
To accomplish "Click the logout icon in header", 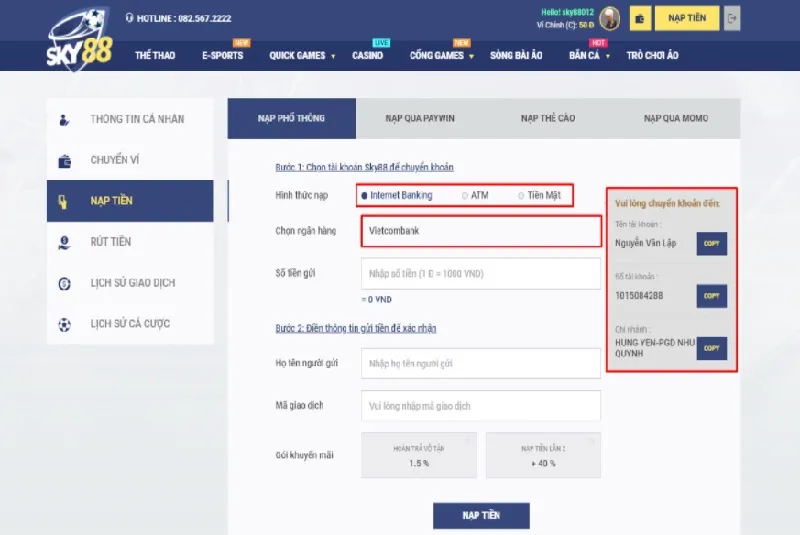I will point(734,19).
